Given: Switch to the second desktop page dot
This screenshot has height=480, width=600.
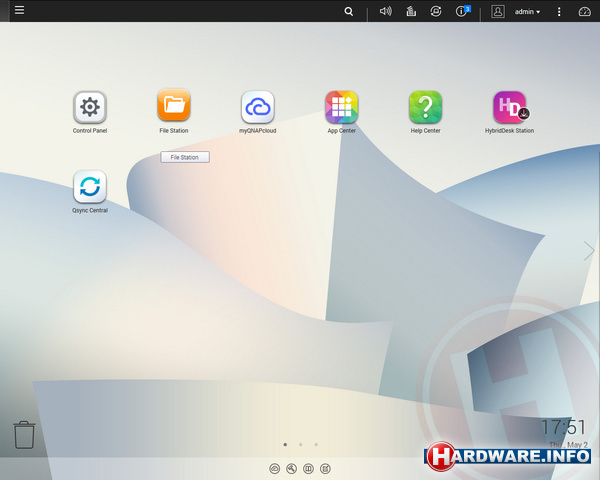Looking at the screenshot, I should coord(300,443).
